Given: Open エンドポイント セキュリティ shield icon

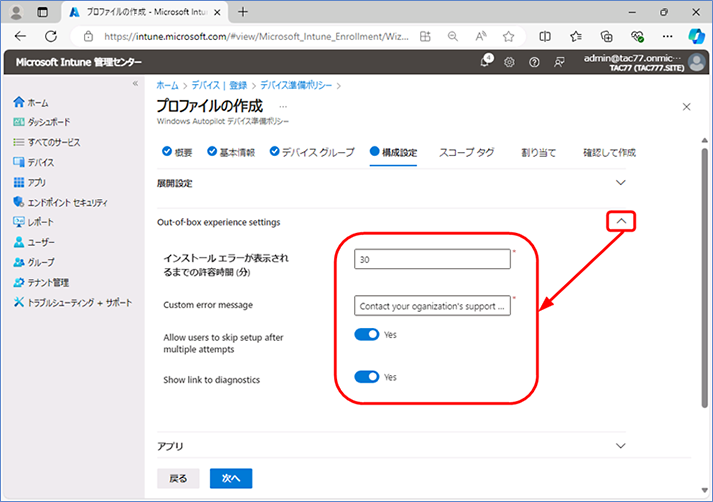Looking at the screenshot, I should (19, 202).
